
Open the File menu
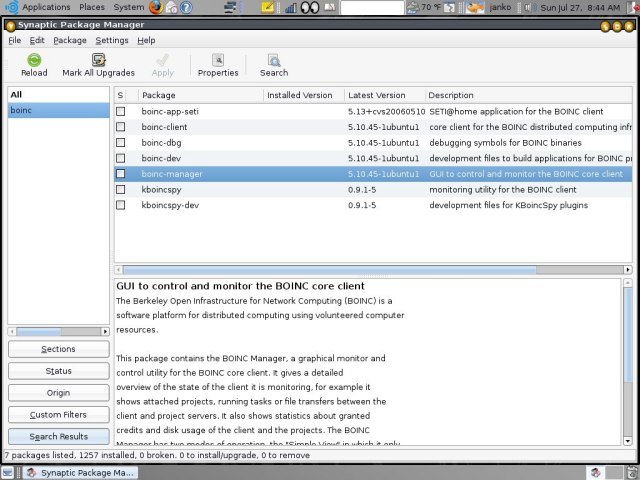click(15, 40)
